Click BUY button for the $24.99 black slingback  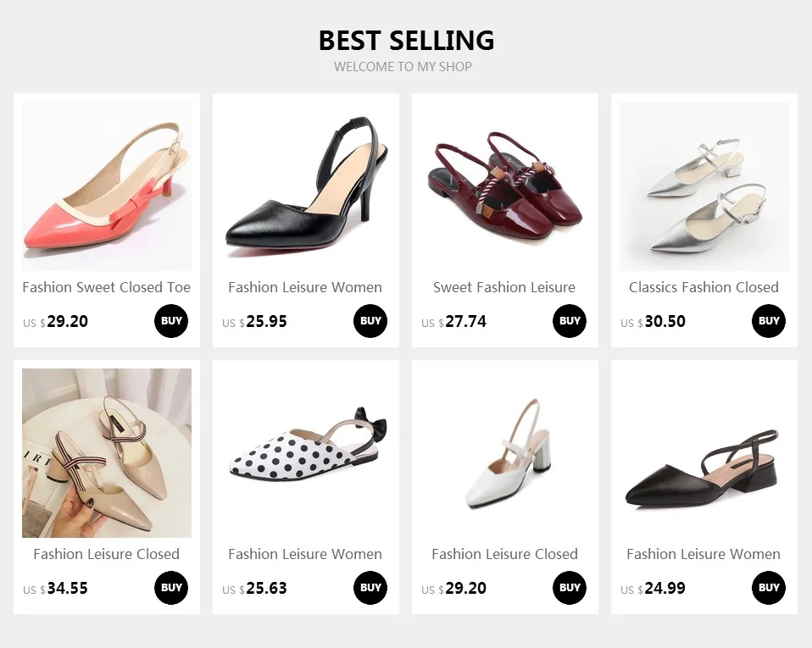pyautogui.click(x=769, y=588)
